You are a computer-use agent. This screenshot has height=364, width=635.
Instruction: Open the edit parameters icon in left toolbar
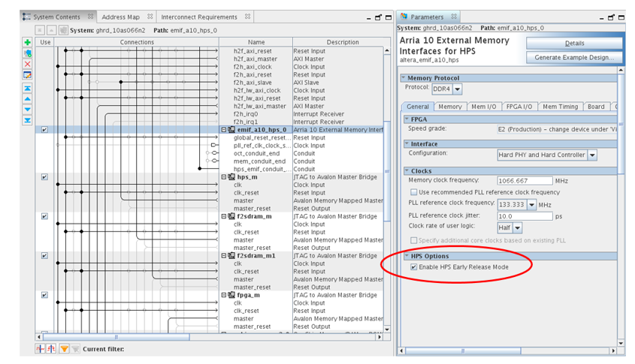27,75
